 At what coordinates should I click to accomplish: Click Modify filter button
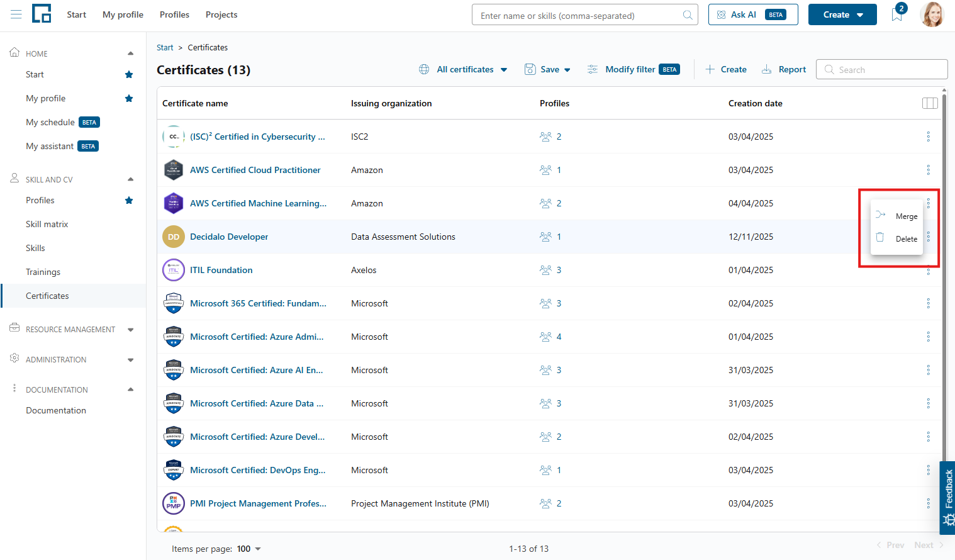pos(634,69)
